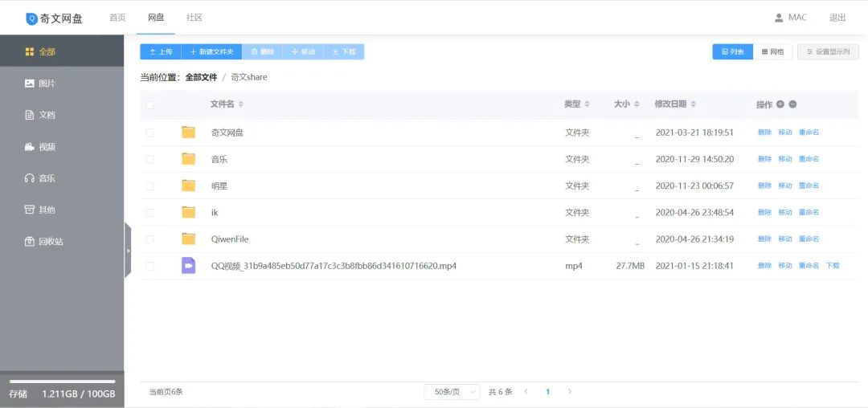Image resolution: width=868 pixels, height=408 pixels.
Task: Select the 网盘 tab
Action: point(156,18)
